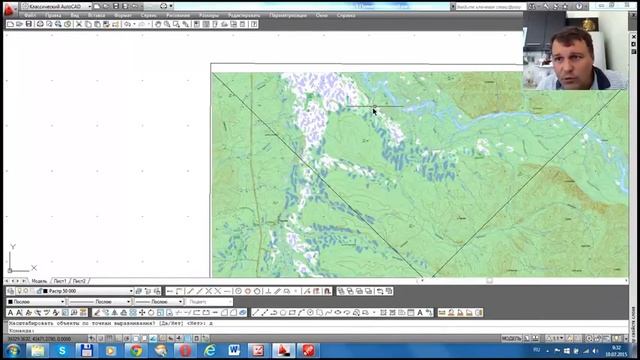
Task: Open the Редактировать menu
Action: point(244,16)
